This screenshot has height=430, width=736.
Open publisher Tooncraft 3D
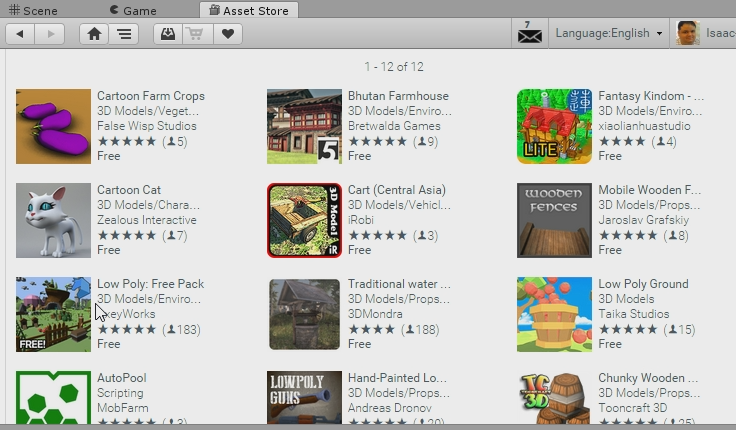[x=632, y=408]
